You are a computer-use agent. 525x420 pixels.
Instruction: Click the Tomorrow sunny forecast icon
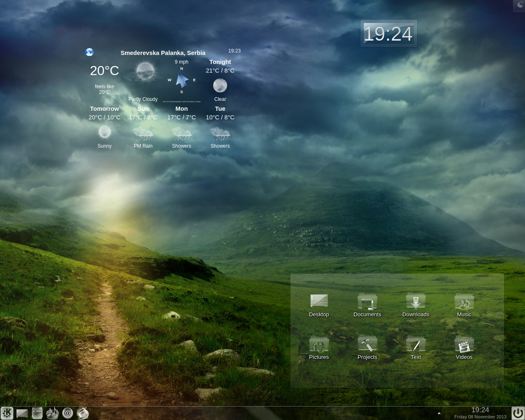coord(105,132)
